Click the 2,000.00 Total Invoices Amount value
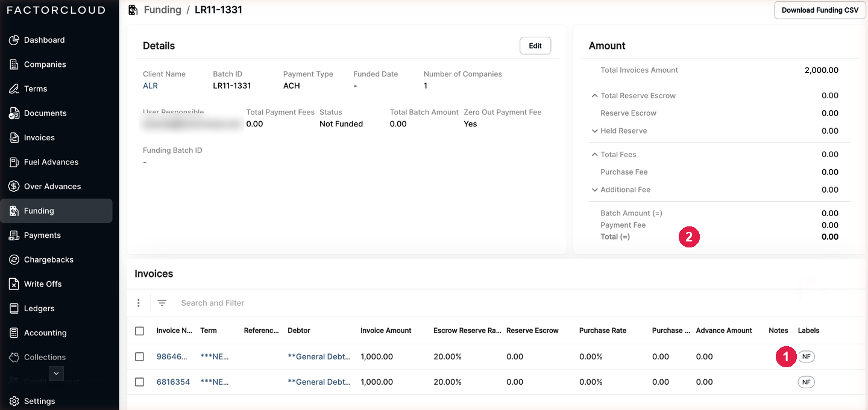This screenshot has height=410, width=868. [821, 70]
